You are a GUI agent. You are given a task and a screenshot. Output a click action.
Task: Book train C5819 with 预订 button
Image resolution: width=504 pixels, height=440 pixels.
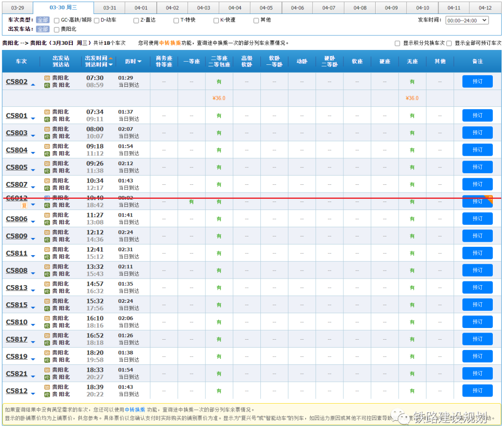point(477,356)
